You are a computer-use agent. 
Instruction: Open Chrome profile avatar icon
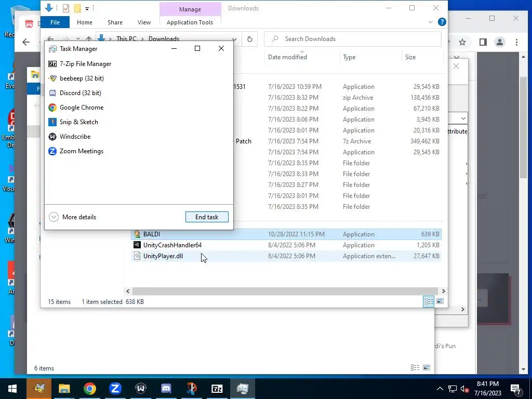pyautogui.click(x=499, y=42)
